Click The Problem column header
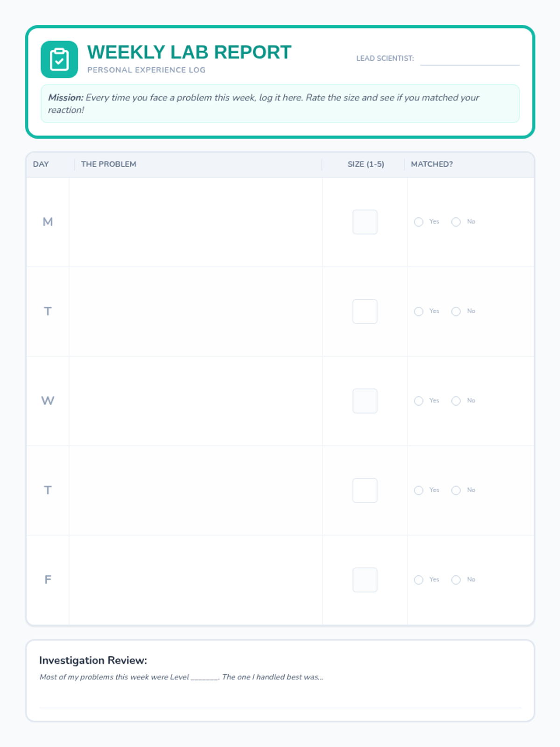The image size is (560, 747). click(x=109, y=164)
